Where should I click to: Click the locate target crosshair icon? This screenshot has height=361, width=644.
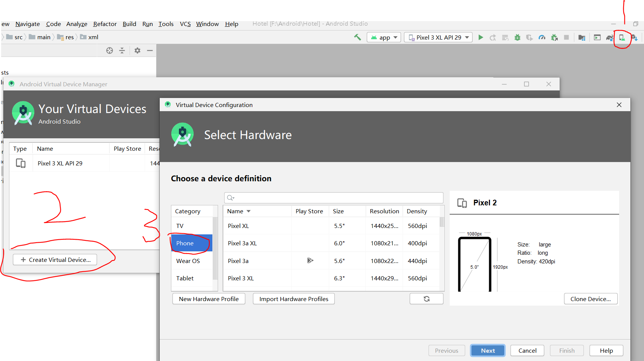coord(110,50)
